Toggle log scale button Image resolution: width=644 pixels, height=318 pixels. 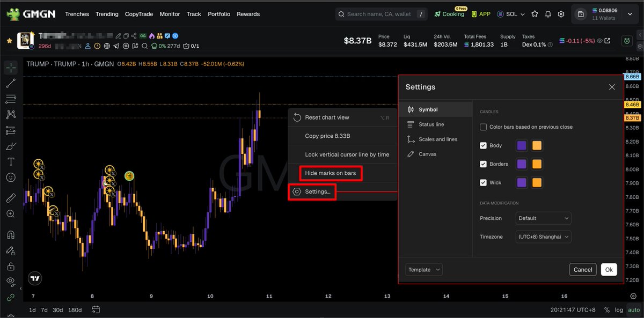619,310
